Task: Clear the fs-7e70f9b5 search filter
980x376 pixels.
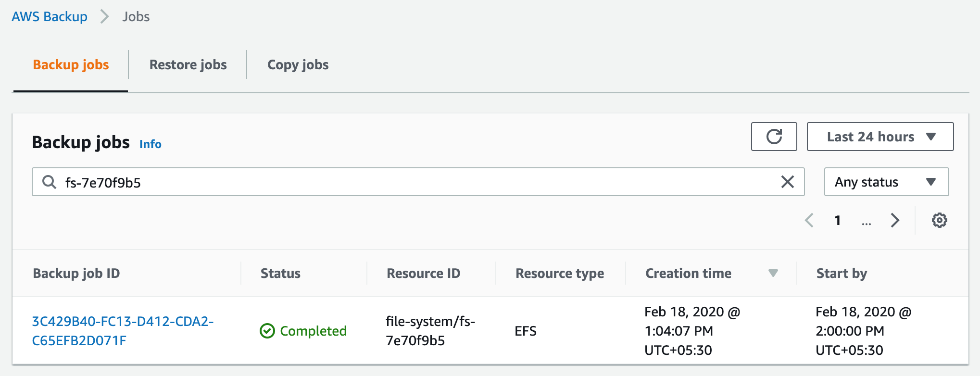Action: 788,182
